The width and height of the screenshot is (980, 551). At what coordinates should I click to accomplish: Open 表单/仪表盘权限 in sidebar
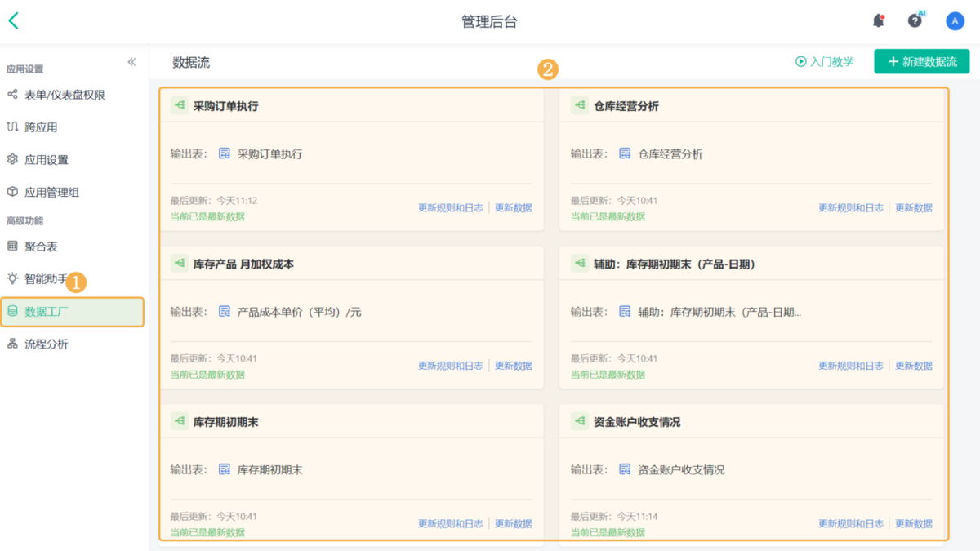point(65,95)
